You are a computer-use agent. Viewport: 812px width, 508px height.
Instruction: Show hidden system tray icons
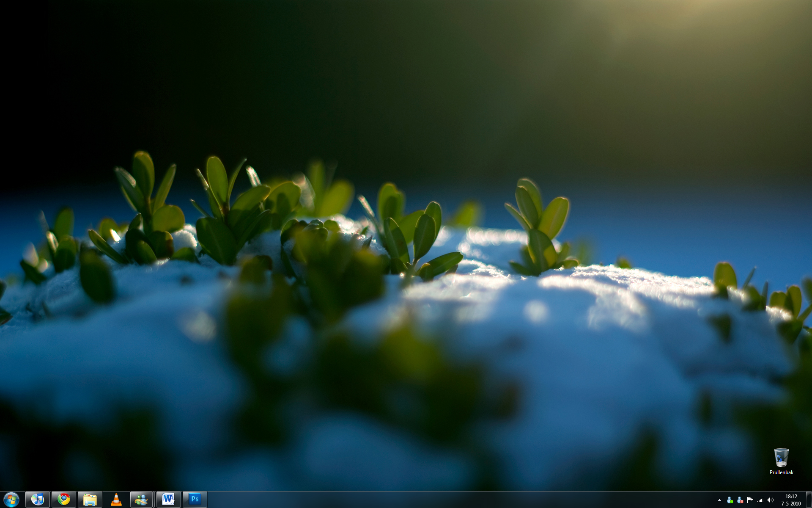(x=720, y=500)
